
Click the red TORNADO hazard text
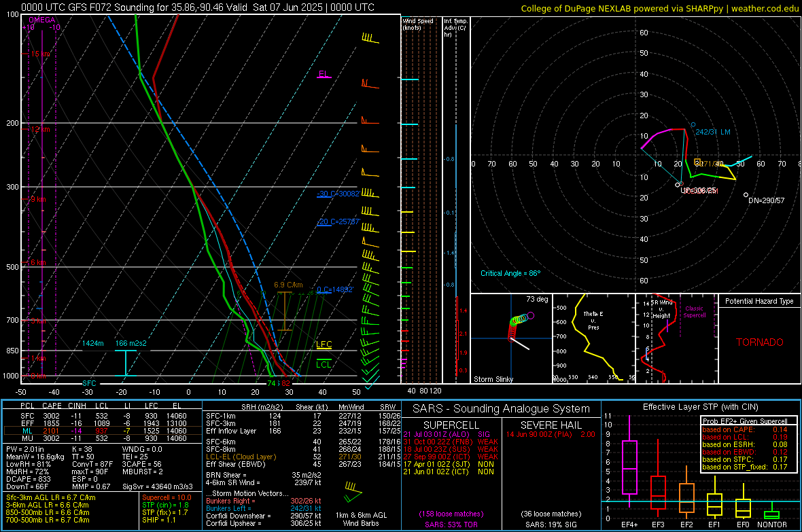click(760, 342)
